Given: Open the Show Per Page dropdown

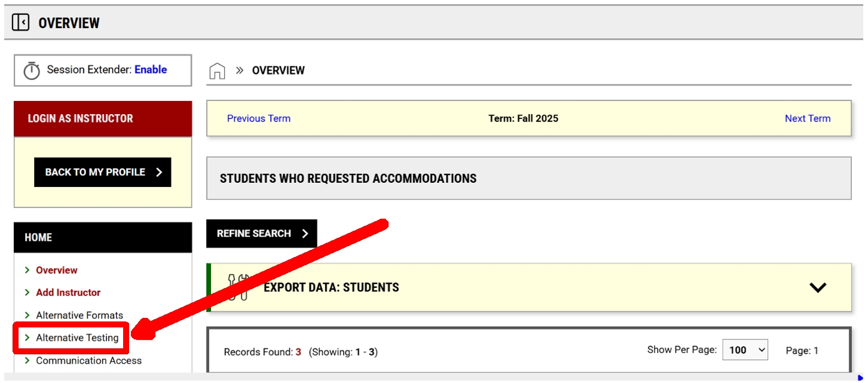Looking at the screenshot, I should pyautogui.click(x=745, y=350).
